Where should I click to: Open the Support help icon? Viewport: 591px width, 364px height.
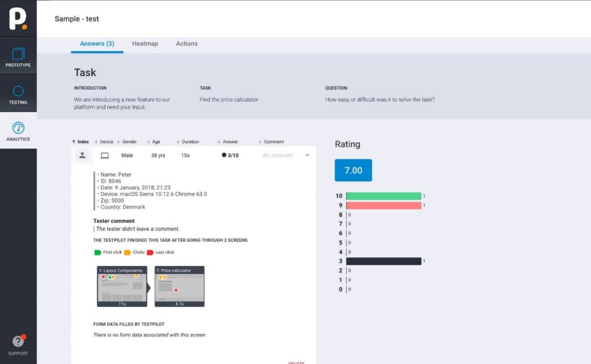tap(18, 341)
